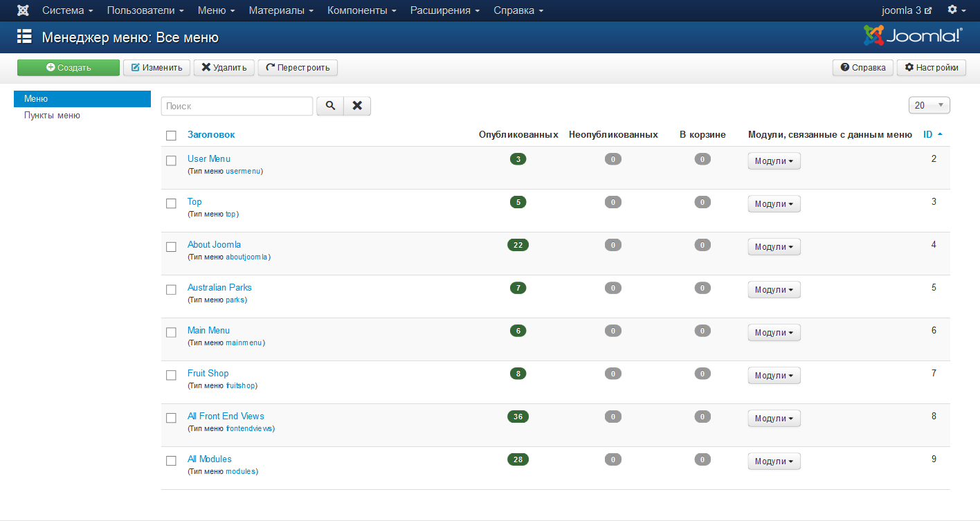Open the Материалы top menu

[x=281, y=10]
